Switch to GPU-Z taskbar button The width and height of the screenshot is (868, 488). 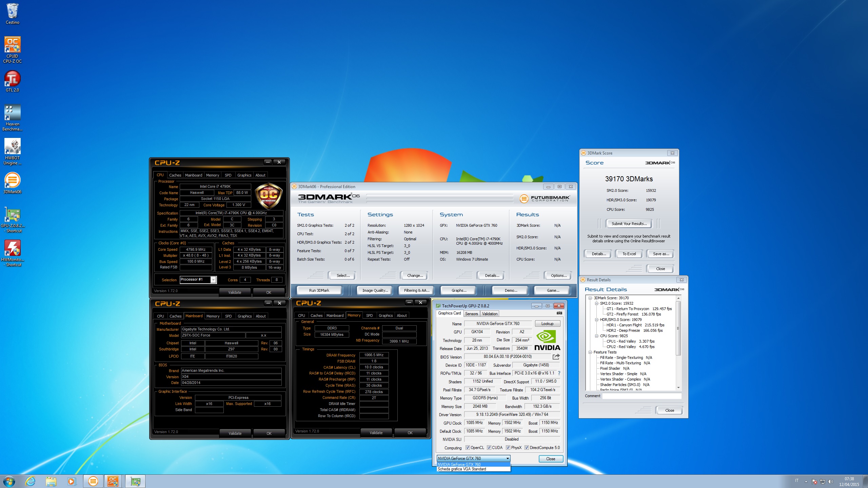pos(135,481)
